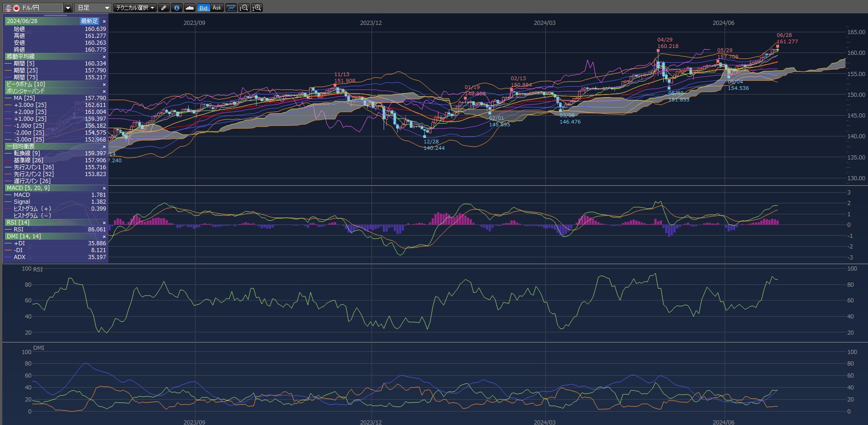Click the chart display settings icon
This screenshot has width=868, height=425.
tap(231, 8)
